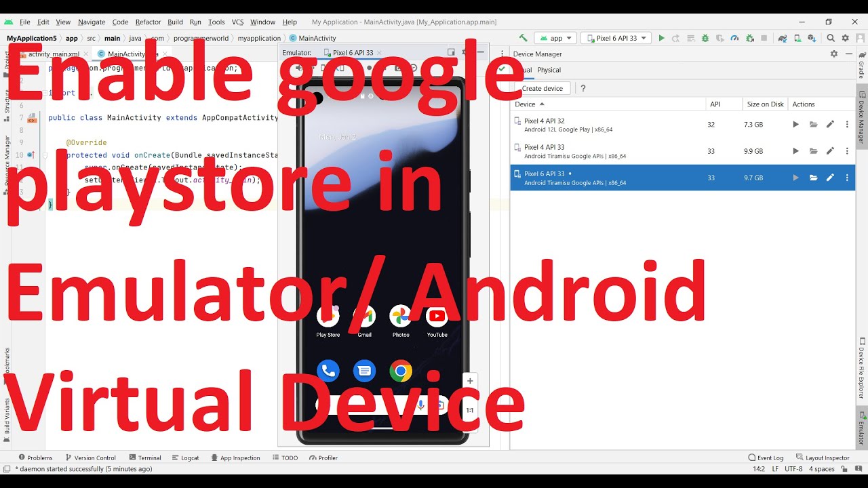Edit the Pixel 6 API 33 device
868x488 pixels.
pyautogui.click(x=830, y=178)
